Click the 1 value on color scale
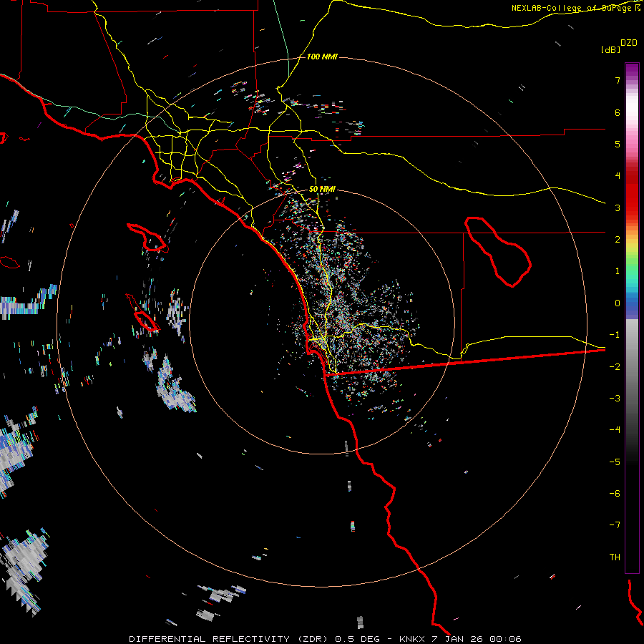This screenshot has height=644, width=644. pyautogui.click(x=618, y=271)
